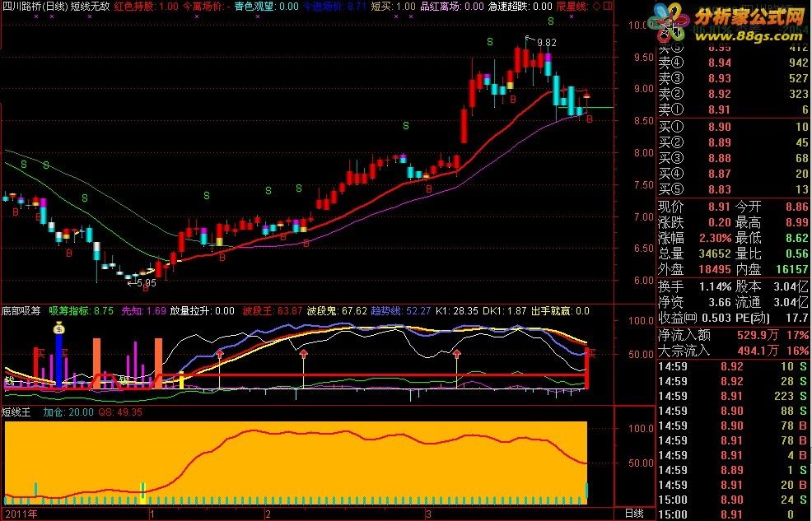This screenshot has height=521, width=812.
Task: Click the yellow bar in 短线王 panel
Action: pos(143,492)
